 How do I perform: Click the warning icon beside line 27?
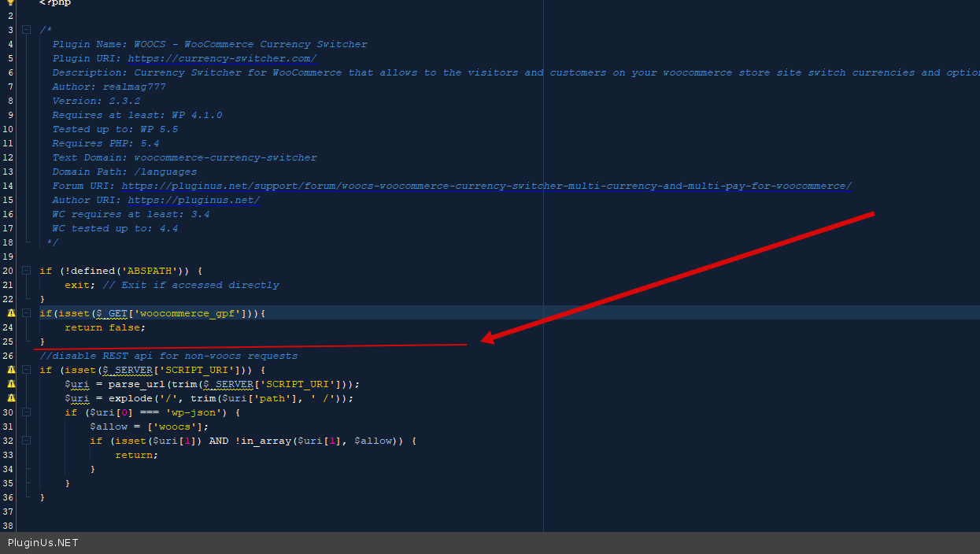[11, 370]
